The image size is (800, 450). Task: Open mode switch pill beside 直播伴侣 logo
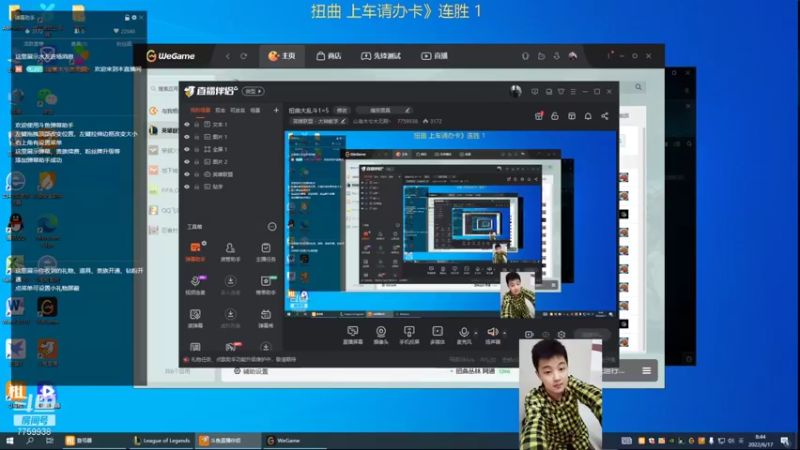253,91
